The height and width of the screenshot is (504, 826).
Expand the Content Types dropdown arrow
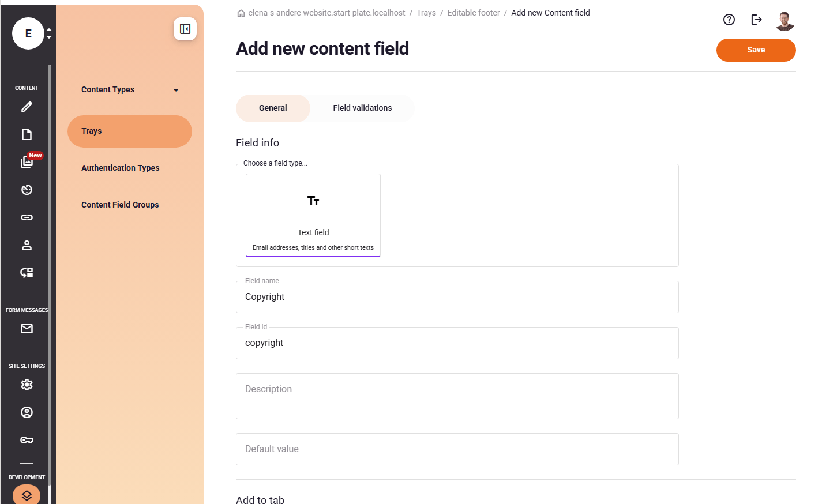coord(176,90)
